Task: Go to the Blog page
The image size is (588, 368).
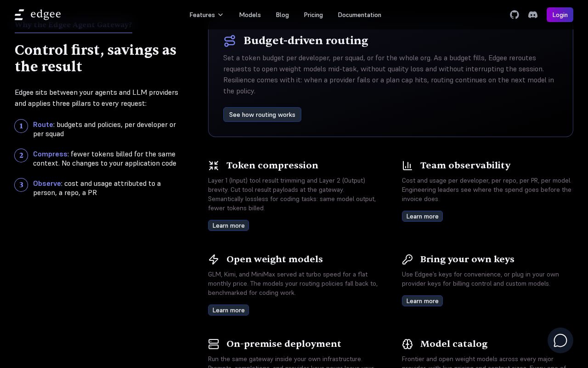Action: click(282, 15)
